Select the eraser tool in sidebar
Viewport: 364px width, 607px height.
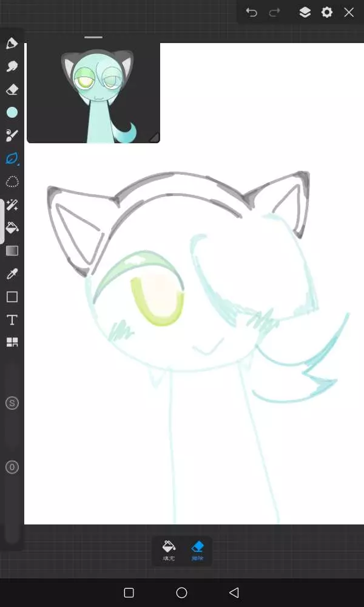pyautogui.click(x=12, y=89)
